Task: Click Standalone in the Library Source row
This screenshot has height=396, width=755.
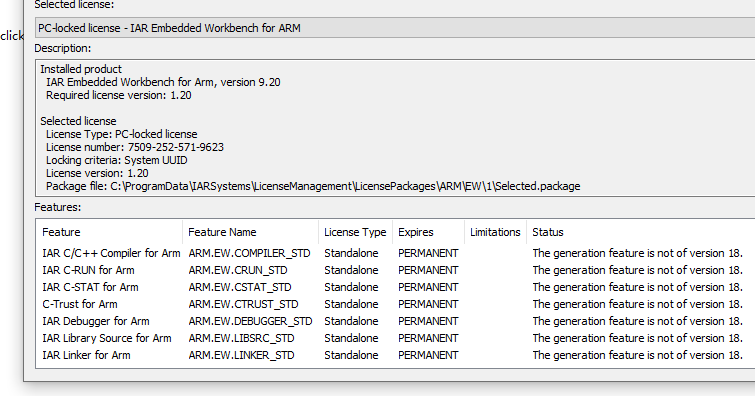Action: 351,338
